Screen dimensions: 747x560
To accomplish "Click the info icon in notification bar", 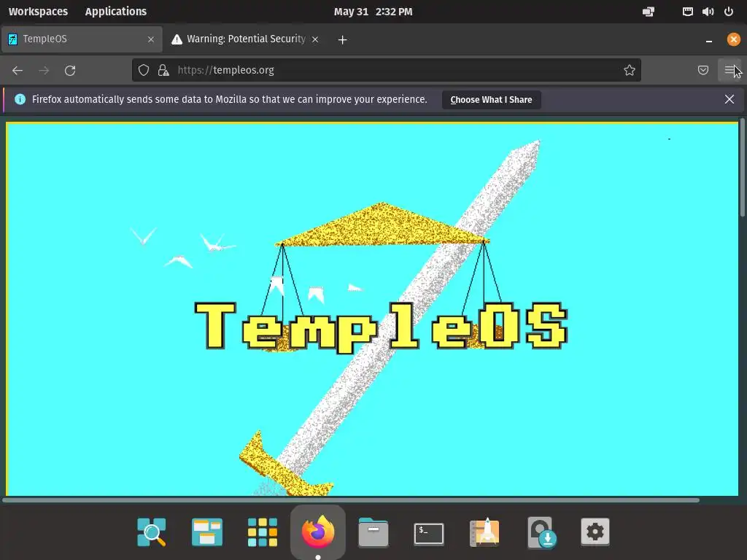I will (20, 99).
